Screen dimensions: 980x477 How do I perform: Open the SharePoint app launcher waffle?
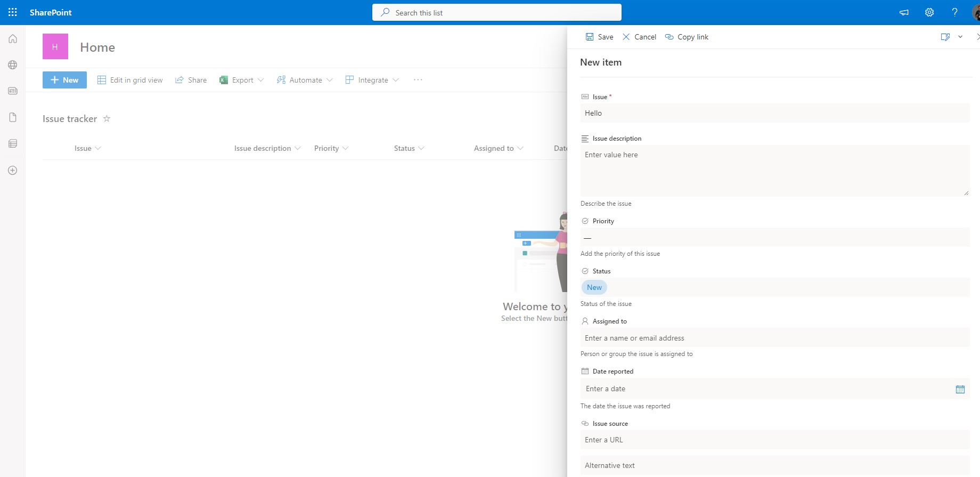(x=13, y=12)
